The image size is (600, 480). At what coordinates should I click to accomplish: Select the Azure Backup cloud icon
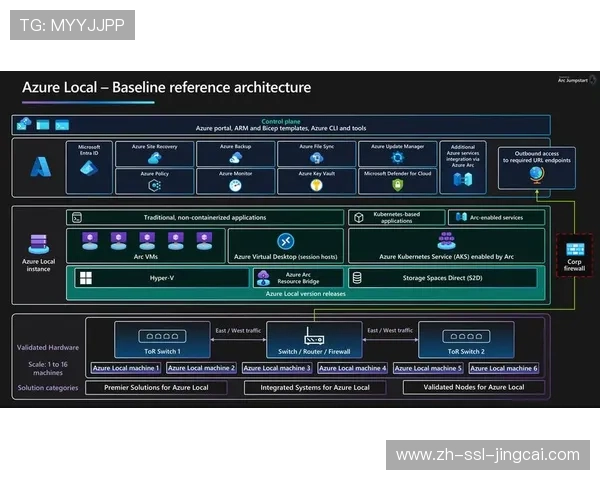(237, 158)
